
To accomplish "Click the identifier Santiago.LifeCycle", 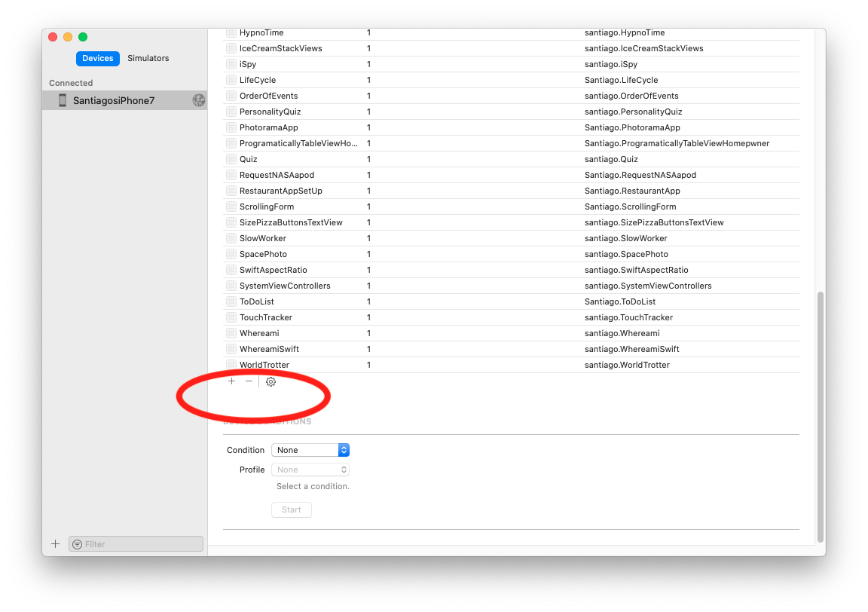I will click(x=621, y=80).
